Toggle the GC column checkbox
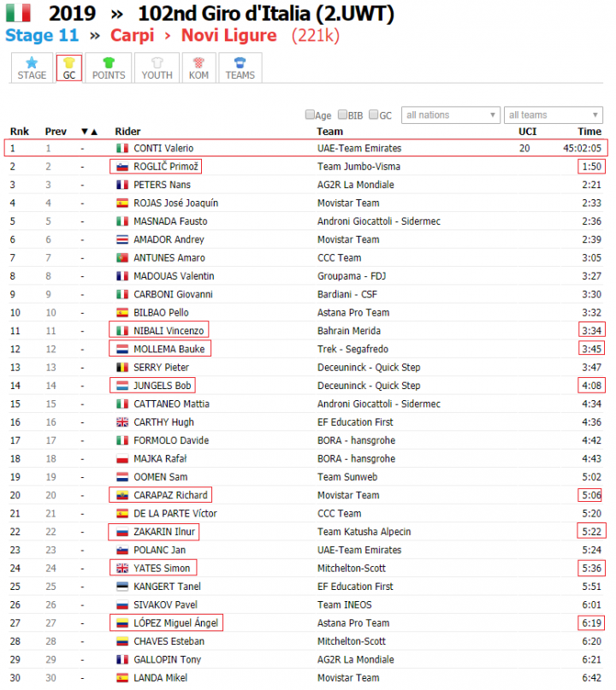 pos(373,115)
